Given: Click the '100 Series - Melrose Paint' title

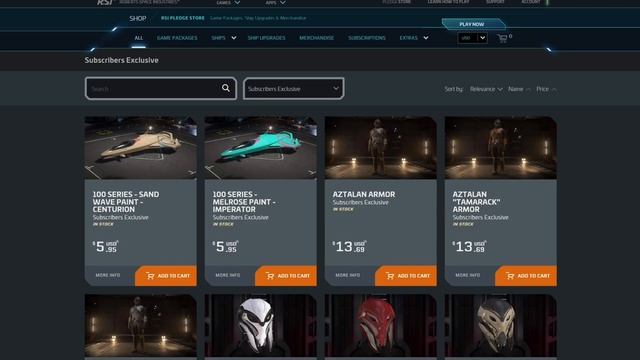Looking at the screenshot, I should pyautogui.click(x=244, y=202).
